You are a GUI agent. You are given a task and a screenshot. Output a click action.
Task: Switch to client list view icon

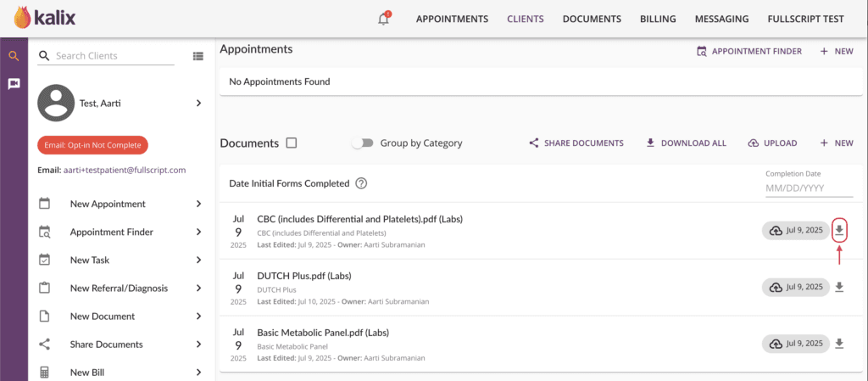(198, 56)
